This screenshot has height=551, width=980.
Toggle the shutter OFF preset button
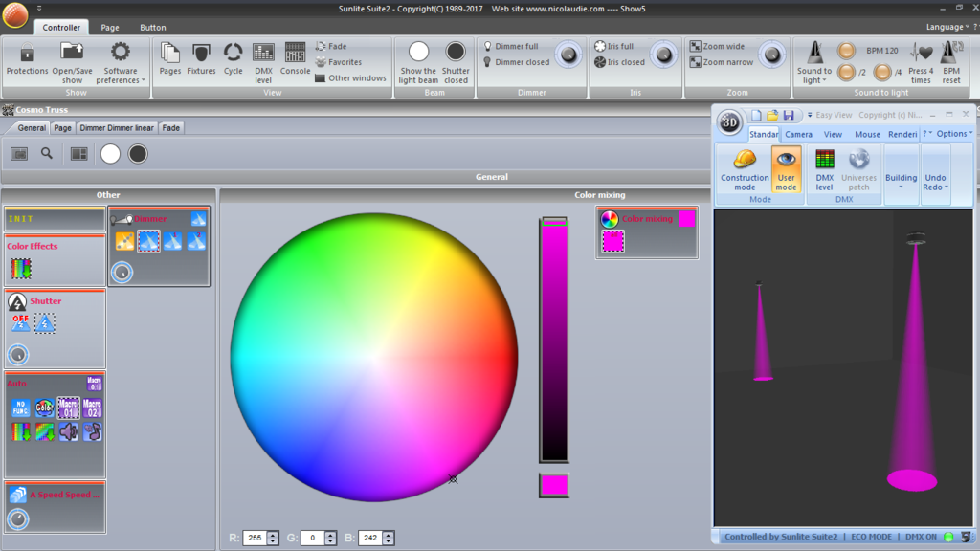click(x=21, y=323)
